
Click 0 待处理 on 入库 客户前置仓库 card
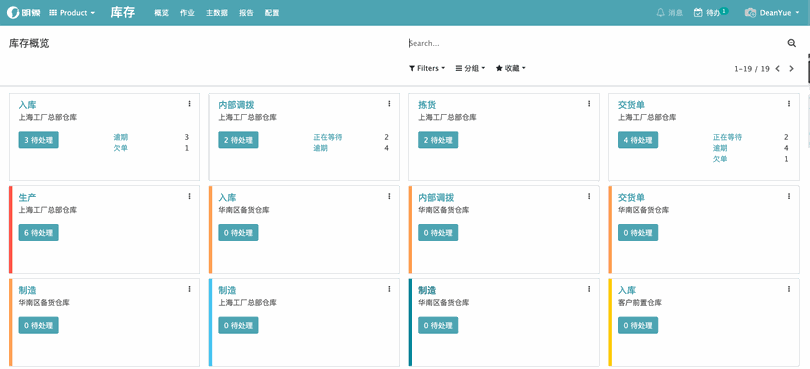point(638,325)
